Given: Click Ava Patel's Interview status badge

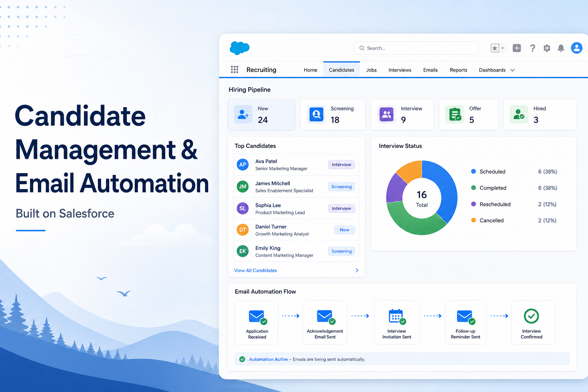Looking at the screenshot, I should (x=341, y=165).
